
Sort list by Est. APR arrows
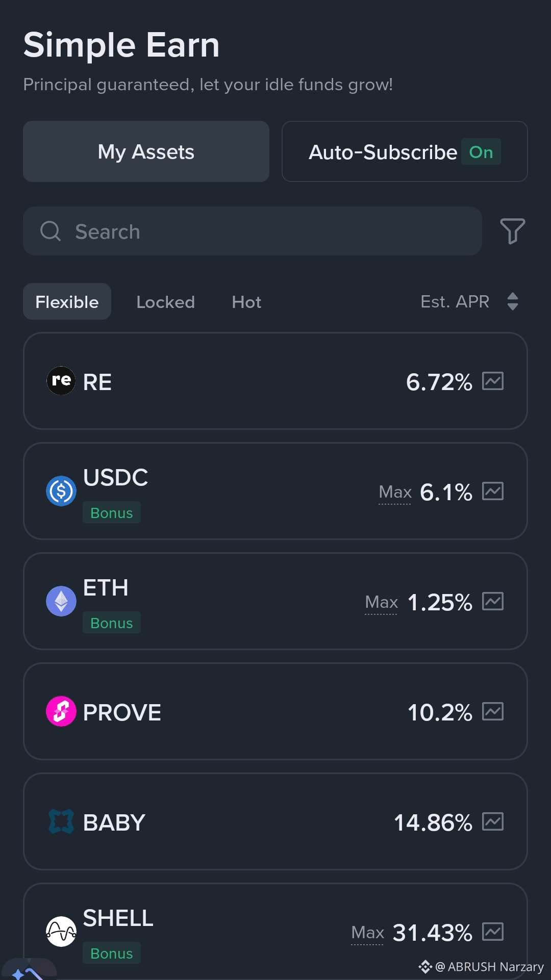click(x=513, y=301)
